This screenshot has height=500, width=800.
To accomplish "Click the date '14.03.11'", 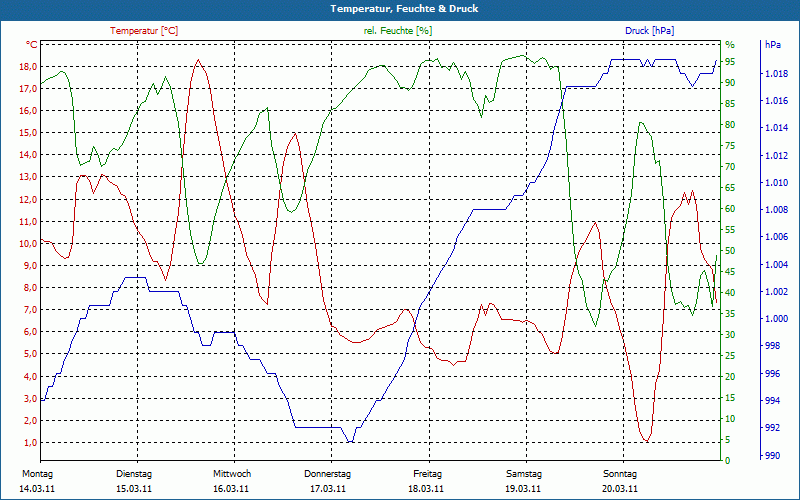I will (x=37, y=489).
